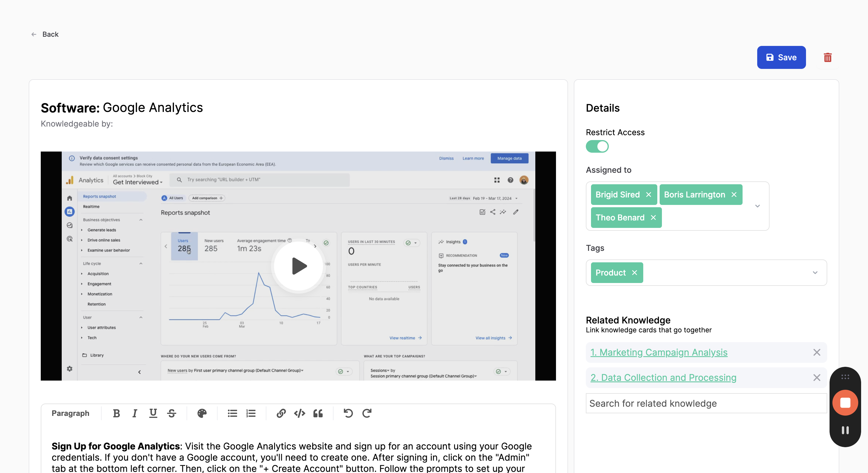Click the Analytics home icon
The height and width of the screenshot is (473, 868).
coord(69,198)
